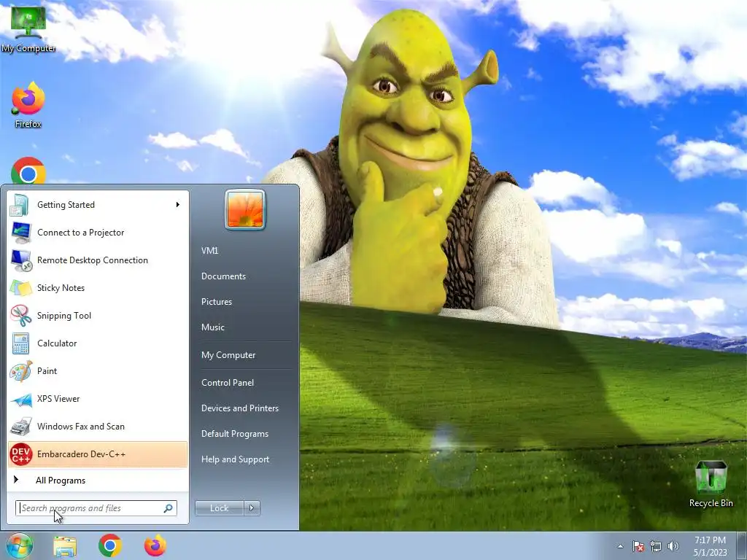Click the Getting Started icon
This screenshot has width=747, height=560.
(20, 205)
